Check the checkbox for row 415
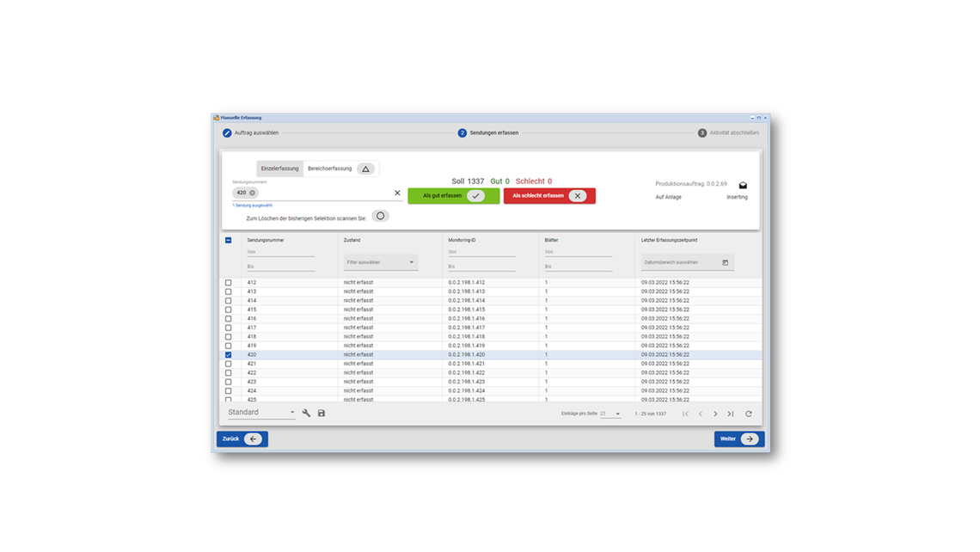The image size is (980, 552). click(229, 310)
